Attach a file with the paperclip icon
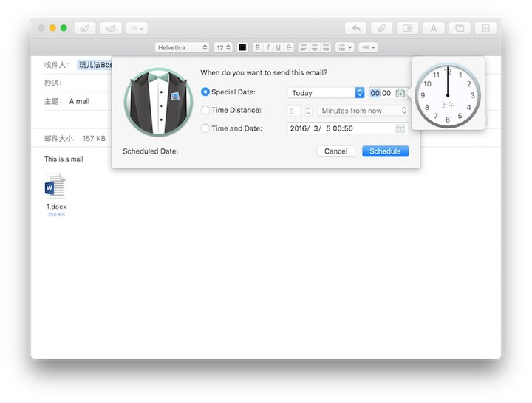This screenshot has height=403, width=532. (x=382, y=28)
